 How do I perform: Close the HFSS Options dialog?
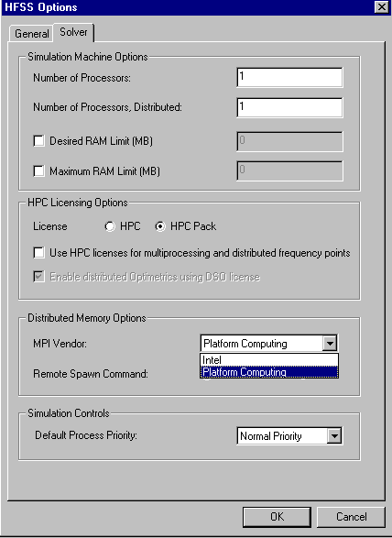point(381,6)
